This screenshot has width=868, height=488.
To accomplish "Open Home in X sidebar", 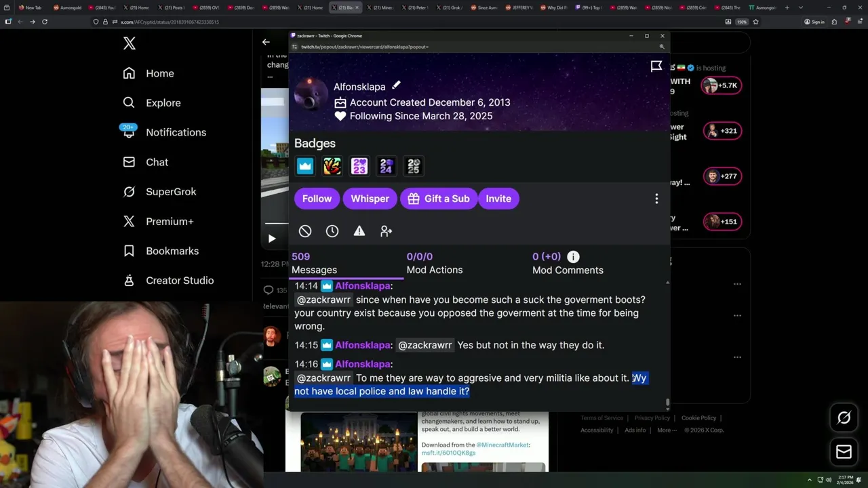I will click(x=149, y=73).
